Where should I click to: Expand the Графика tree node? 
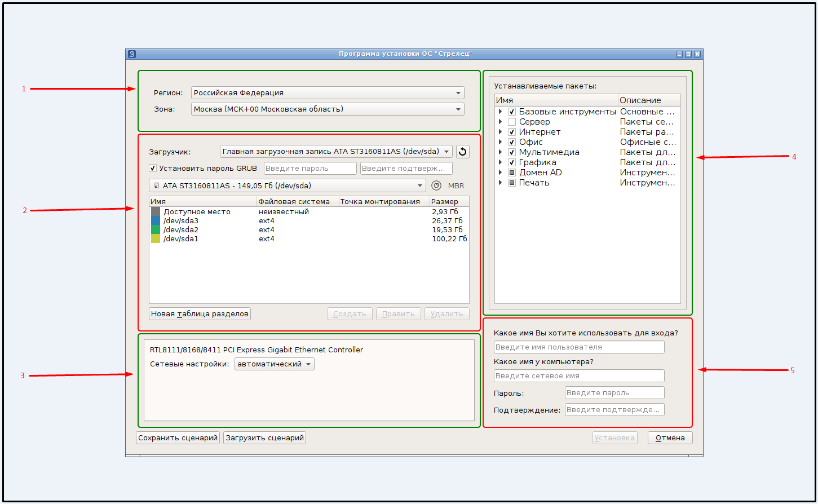pos(500,162)
